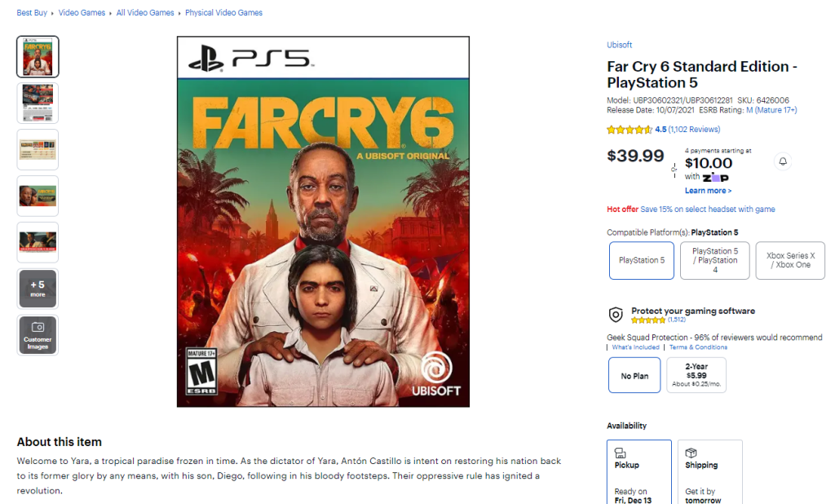Select the 2-Year $5.99 protection plan
Screen dimensions: 835x504
coord(696,375)
